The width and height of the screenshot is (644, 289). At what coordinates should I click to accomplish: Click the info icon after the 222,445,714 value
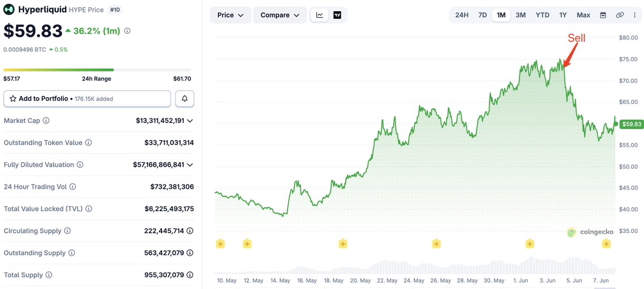point(190,231)
